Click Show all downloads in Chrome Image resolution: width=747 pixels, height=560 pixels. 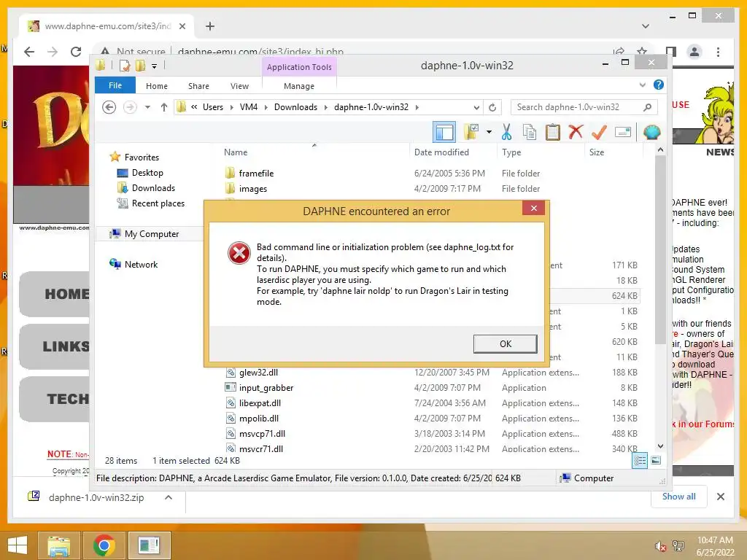[678, 497]
